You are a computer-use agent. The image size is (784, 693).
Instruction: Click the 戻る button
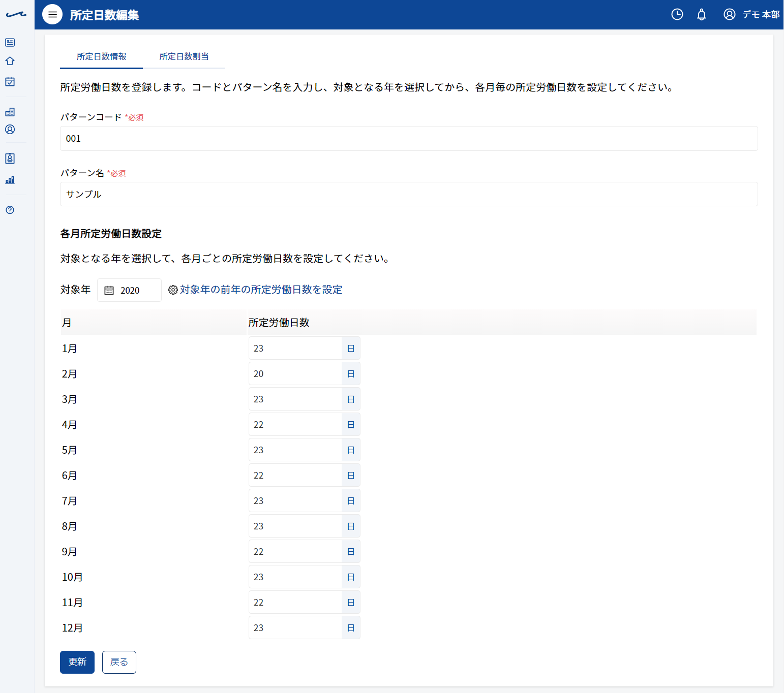[119, 662]
